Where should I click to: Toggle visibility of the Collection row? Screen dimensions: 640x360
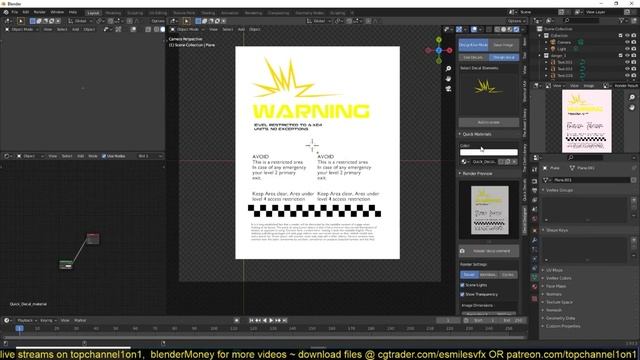click(x=627, y=36)
